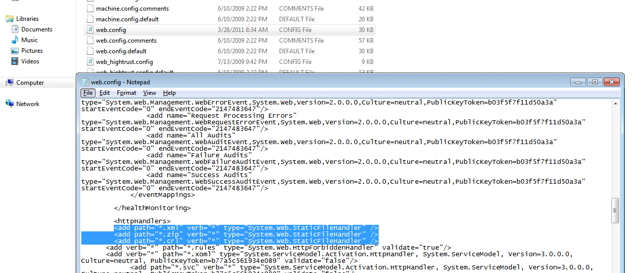Viewport: 644px width, 273px height.
Task: Minimize the Notepad window
Action: 579,82
